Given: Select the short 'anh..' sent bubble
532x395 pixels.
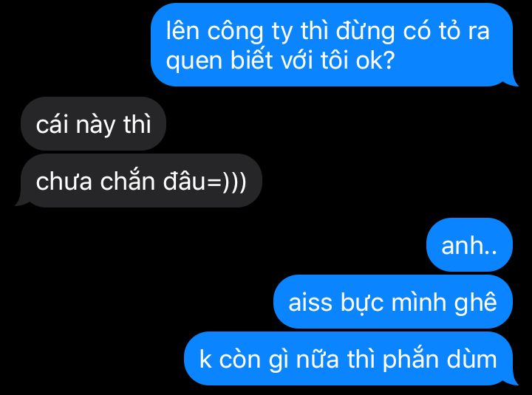Looking at the screenshot, I should click(x=469, y=245).
